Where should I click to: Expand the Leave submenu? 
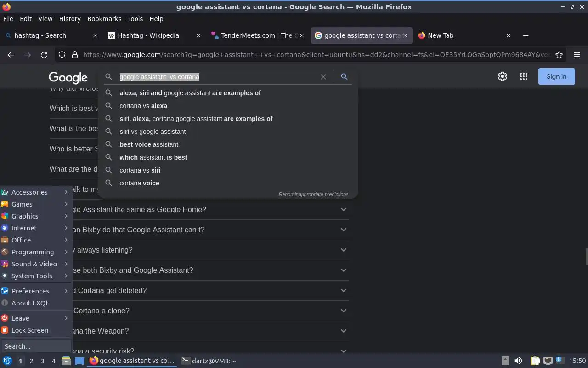coord(36,318)
